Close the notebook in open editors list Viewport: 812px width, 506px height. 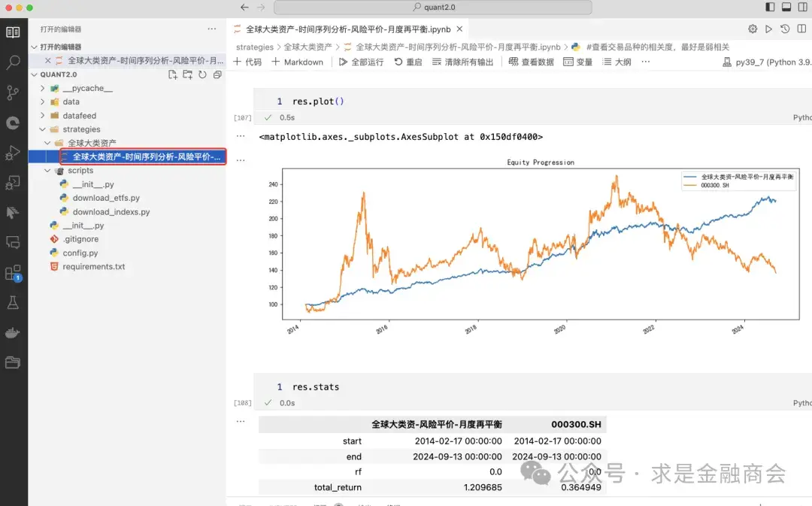coord(47,61)
